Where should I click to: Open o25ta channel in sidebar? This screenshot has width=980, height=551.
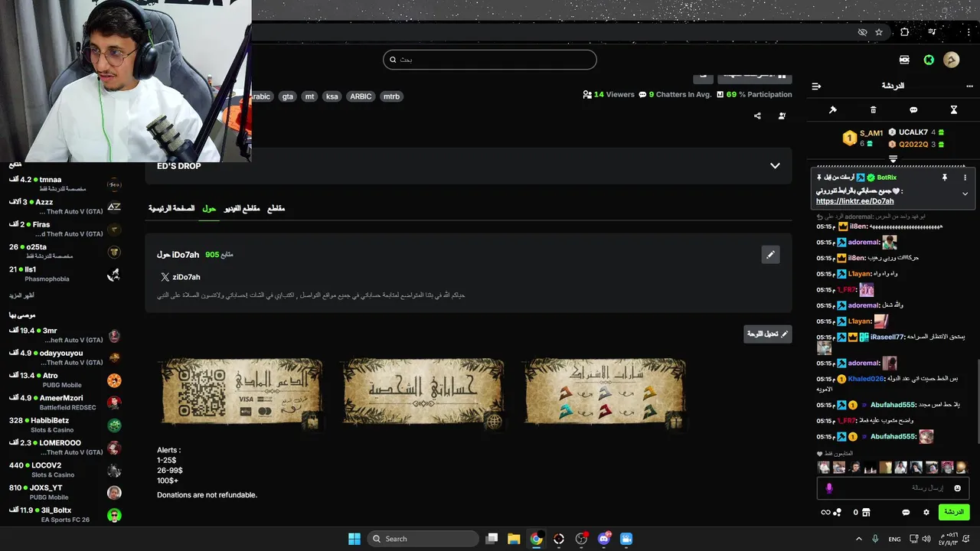point(65,252)
